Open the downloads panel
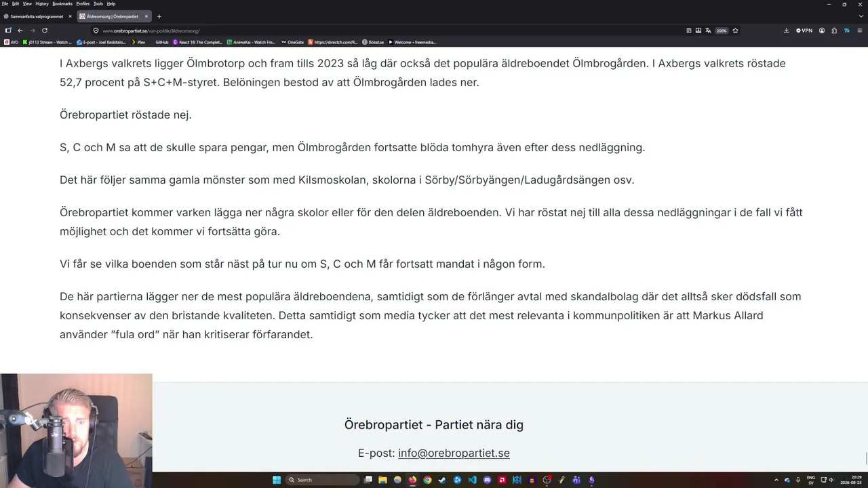This screenshot has width=868, height=488. pos(787,30)
